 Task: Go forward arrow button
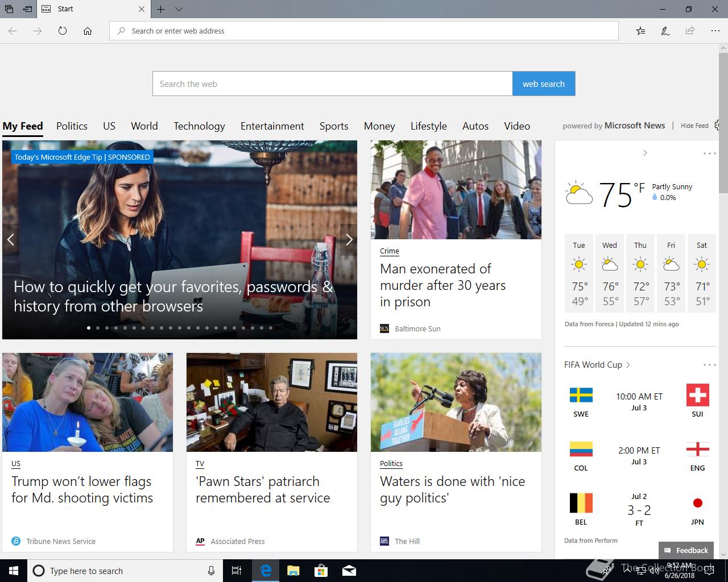point(38,31)
